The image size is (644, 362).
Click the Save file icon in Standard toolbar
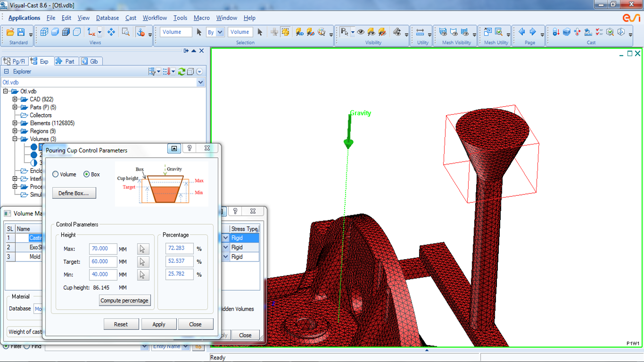pyautogui.click(x=21, y=32)
